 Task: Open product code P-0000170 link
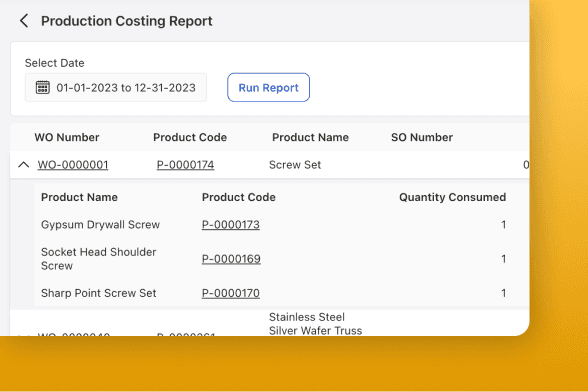(231, 293)
